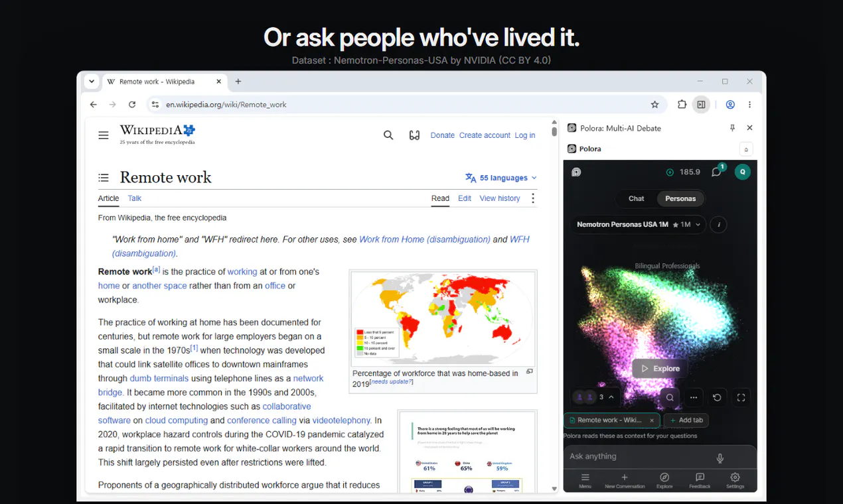Screen dimensions: 843x504
Task: Switch to Chat mode in Polora
Action: tap(637, 198)
